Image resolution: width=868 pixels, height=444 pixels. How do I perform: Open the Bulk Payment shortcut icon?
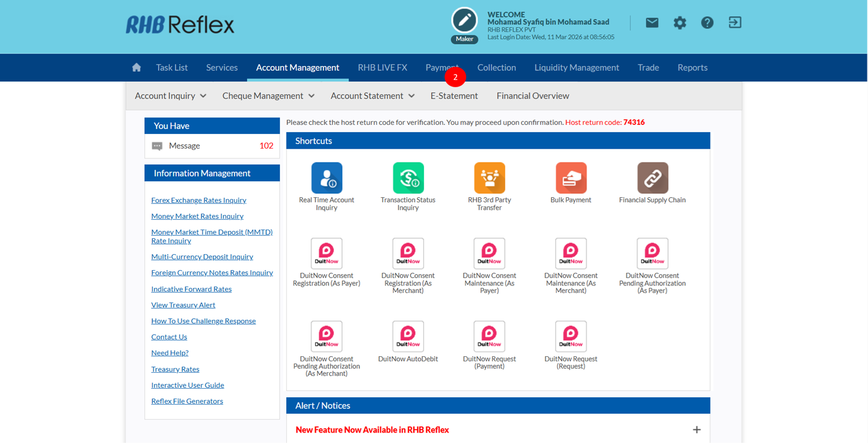(570, 178)
